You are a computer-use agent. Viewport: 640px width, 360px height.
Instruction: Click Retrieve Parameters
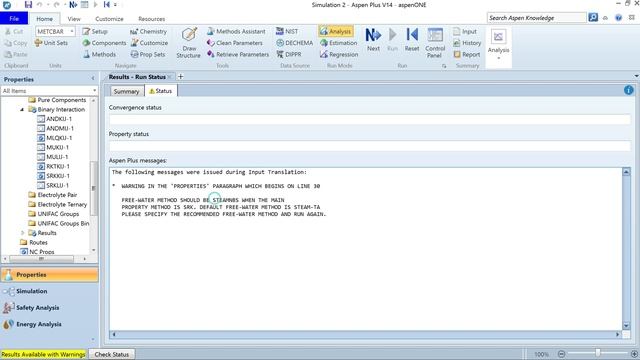coord(238,54)
